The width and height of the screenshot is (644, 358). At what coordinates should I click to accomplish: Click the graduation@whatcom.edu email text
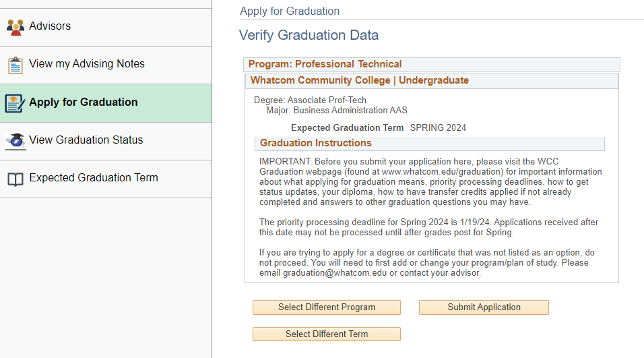[335, 273]
